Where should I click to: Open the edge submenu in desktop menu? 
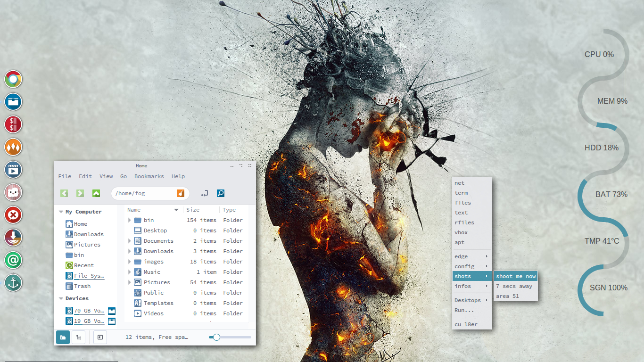[x=472, y=256]
